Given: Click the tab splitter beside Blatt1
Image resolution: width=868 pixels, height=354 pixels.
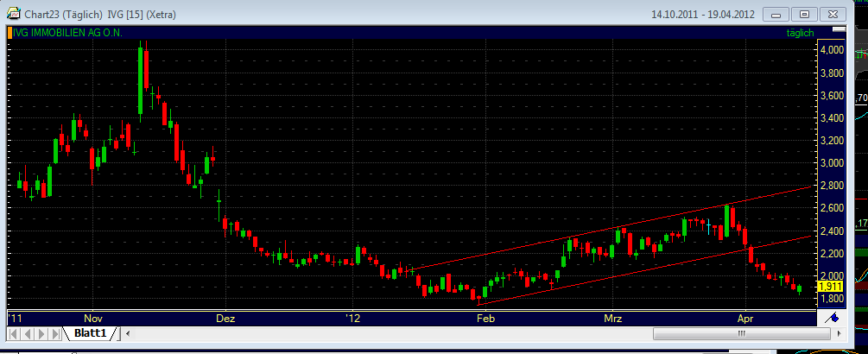Looking at the screenshot, I should [x=118, y=333].
